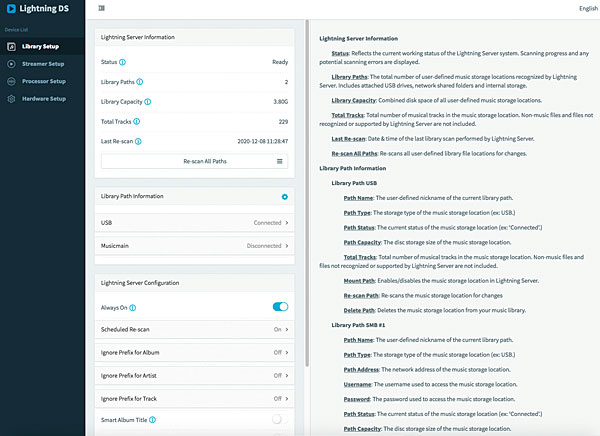
Task: Open Ignore Prefix for Album chevron
Action: pos(287,353)
